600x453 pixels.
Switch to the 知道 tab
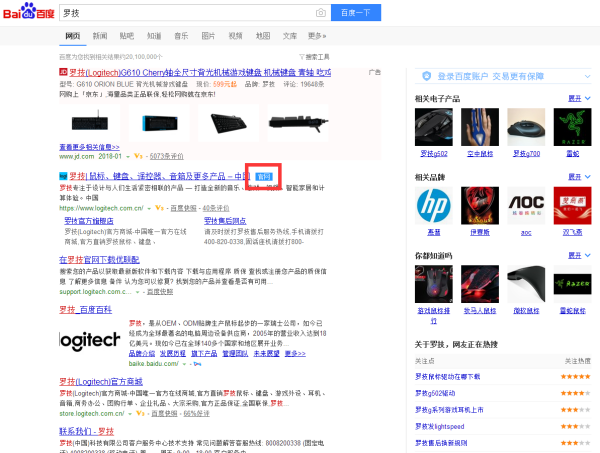154,36
